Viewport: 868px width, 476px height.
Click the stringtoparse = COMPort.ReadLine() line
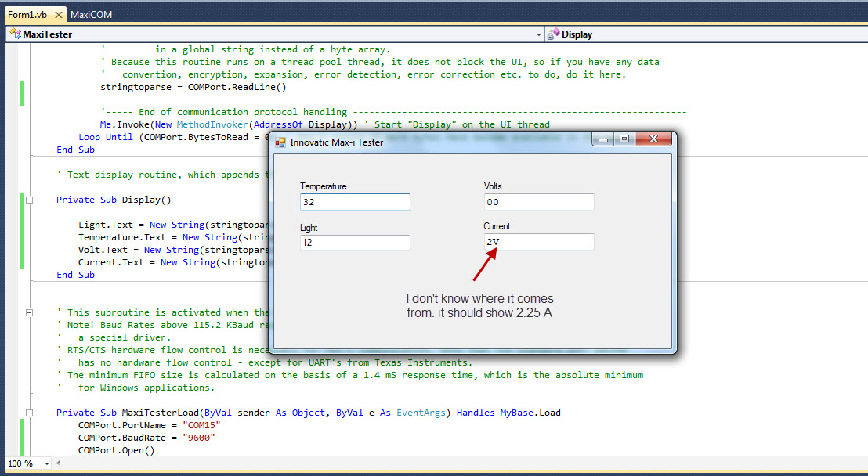(x=193, y=88)
